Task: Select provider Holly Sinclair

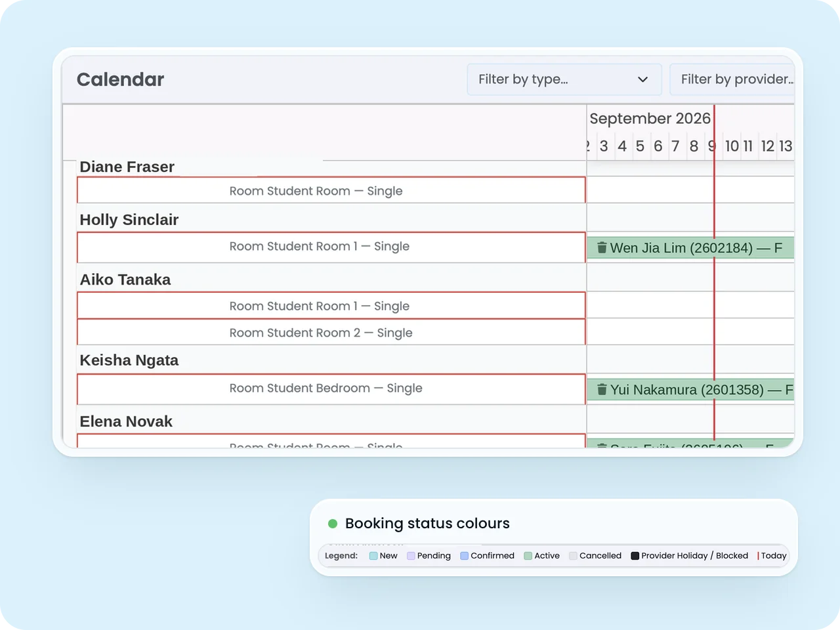Action: pos(129,220)
